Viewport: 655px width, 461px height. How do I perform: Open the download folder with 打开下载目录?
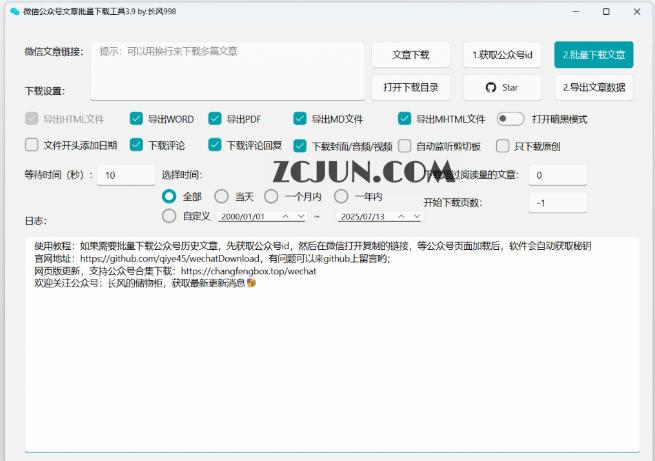coord(411,88)
